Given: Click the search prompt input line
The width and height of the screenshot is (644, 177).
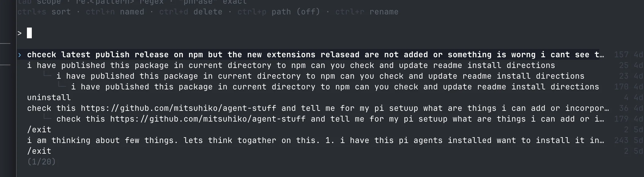Looking at the screenshot, I should point(122,33).
